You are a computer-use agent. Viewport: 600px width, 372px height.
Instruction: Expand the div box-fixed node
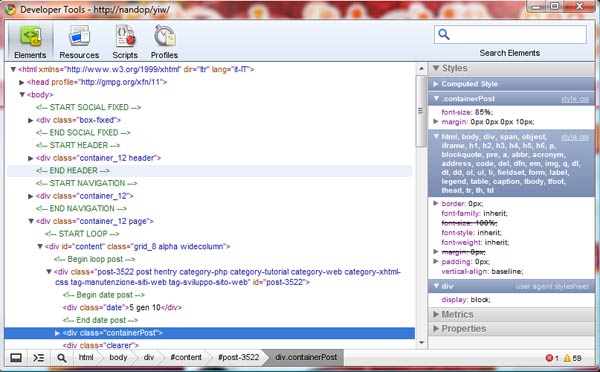(x=31, y=120)
